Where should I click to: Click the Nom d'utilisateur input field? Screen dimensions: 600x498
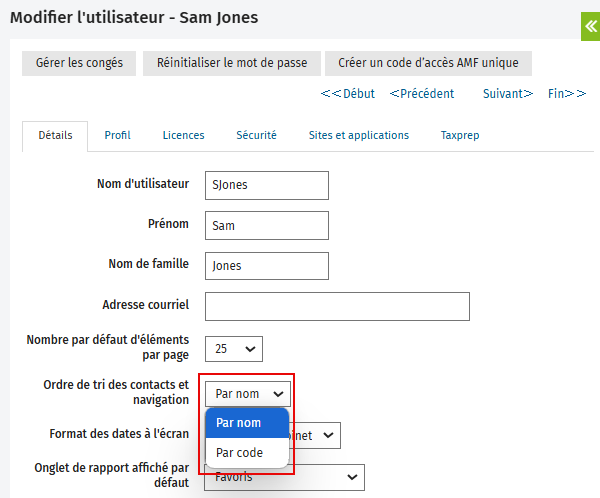(266, 185)
